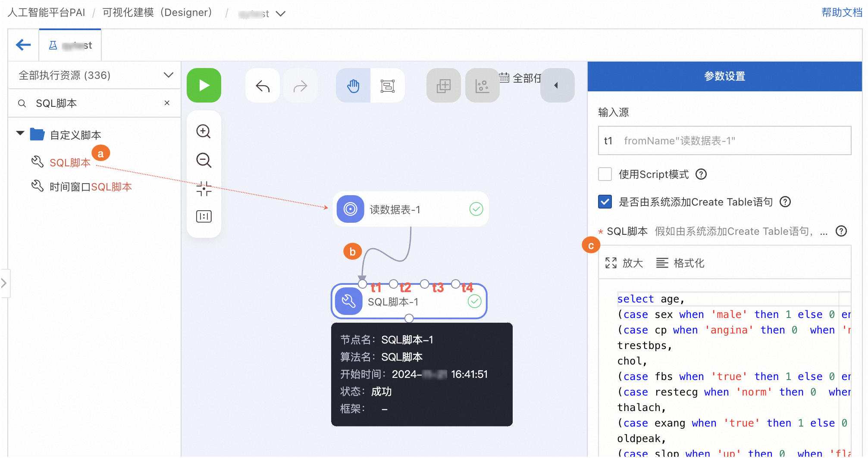The height and width of the screenshot is (458, 868).
Task: Open the 参数设置 panel header
Action: 724,76
